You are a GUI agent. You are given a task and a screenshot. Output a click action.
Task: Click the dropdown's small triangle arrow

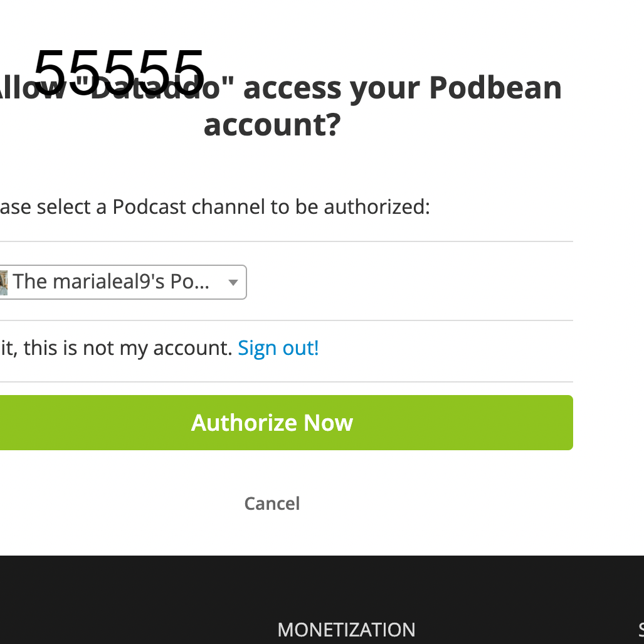point(233,283)
